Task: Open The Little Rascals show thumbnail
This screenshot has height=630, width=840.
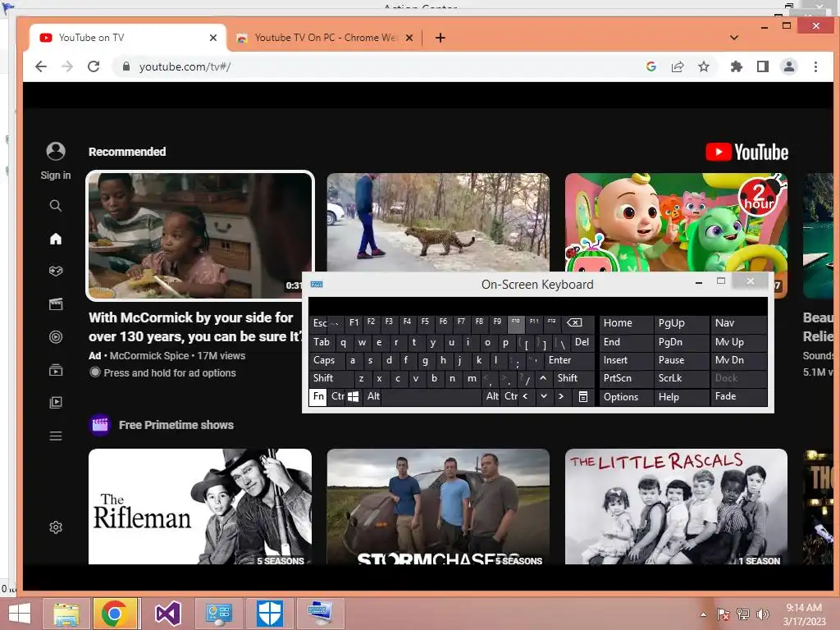Action: (676, 506)
